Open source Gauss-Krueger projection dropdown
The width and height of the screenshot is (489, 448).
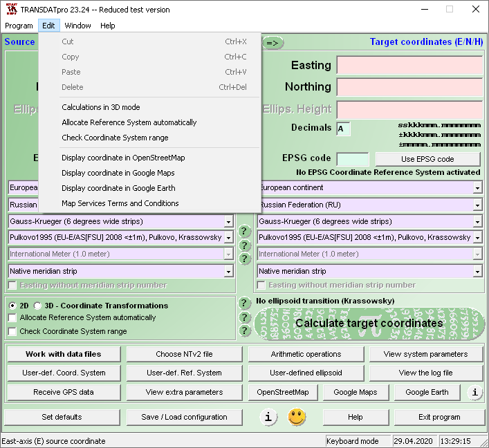point(229,222)
